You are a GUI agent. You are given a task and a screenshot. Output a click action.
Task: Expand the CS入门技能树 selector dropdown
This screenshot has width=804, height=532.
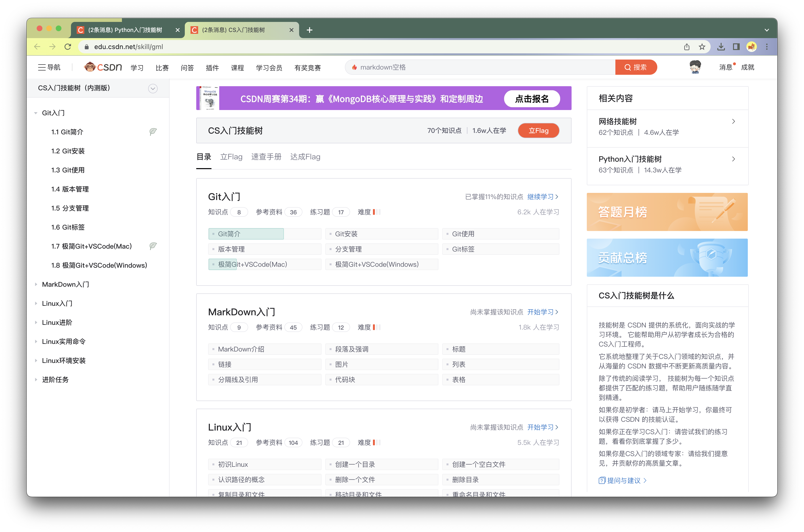pyautogui.click(x=153, y=89)
